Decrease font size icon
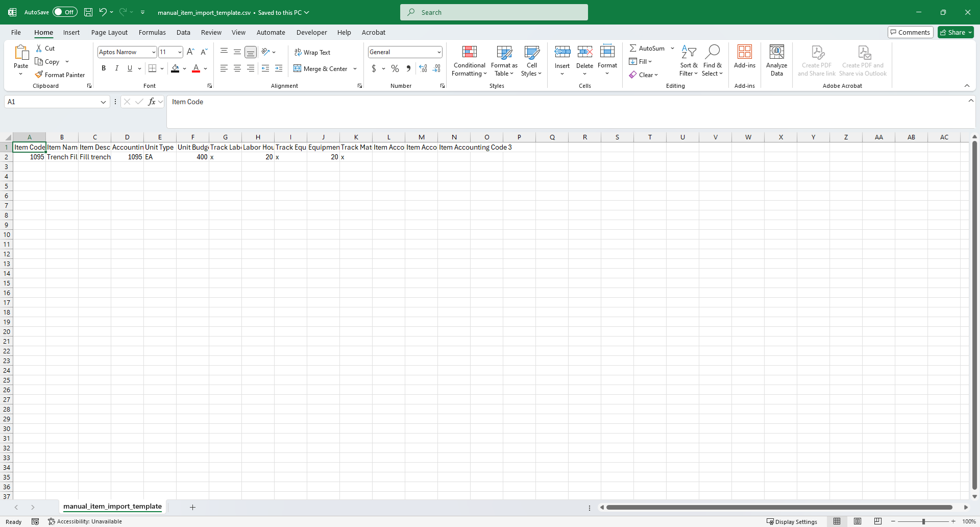980x527 pixels. [x=204, y=52]
